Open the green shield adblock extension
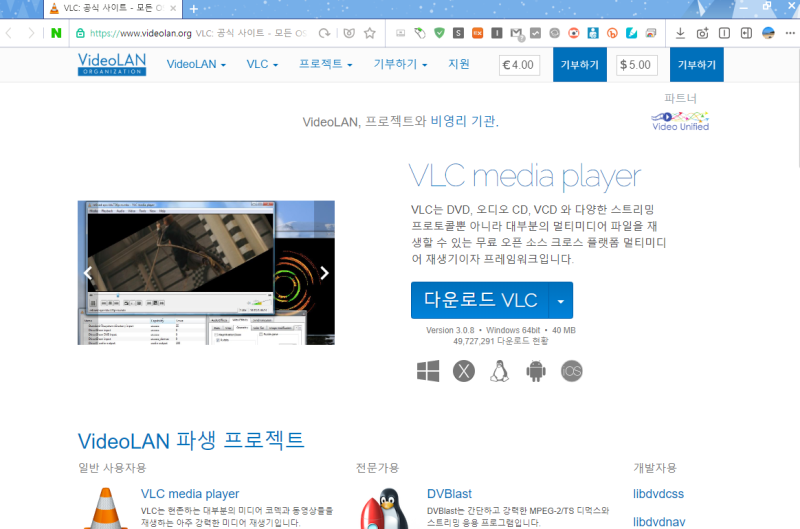800x529 pixels. (439, 33)
